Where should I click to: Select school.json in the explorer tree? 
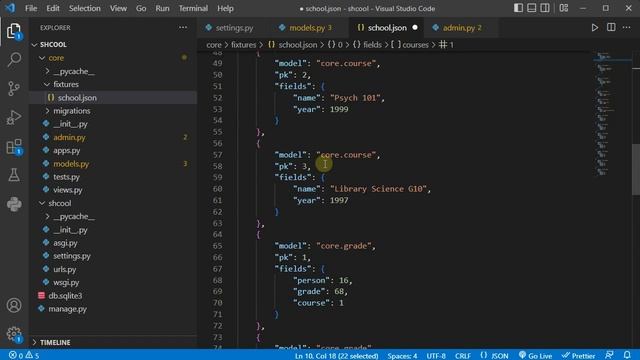tap(113, 98)
